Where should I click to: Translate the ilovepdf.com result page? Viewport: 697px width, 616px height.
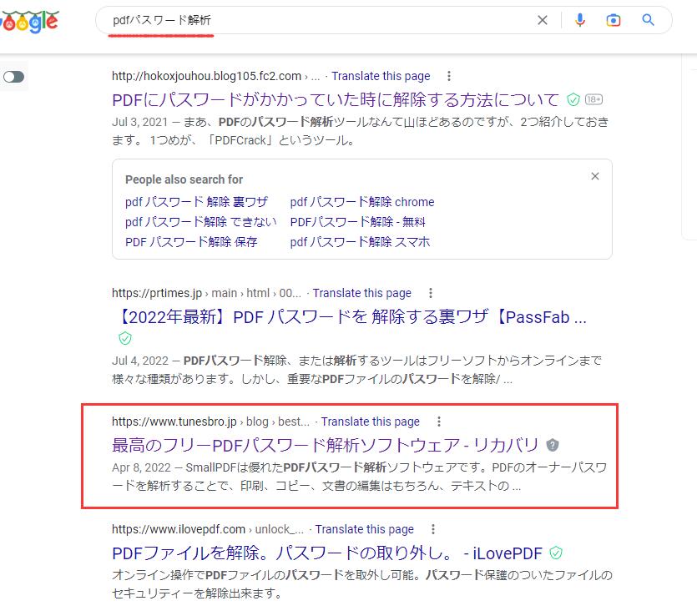[365, 529]
